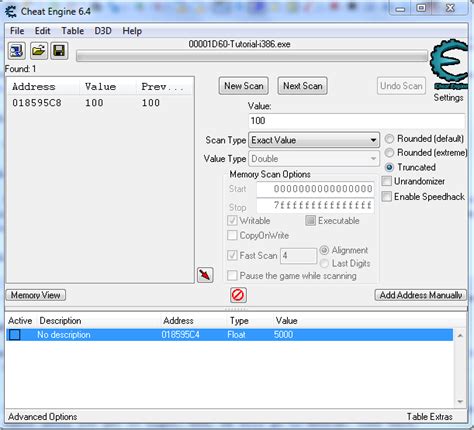
Task: Open the File menu
Action: (x=17, y=31)
